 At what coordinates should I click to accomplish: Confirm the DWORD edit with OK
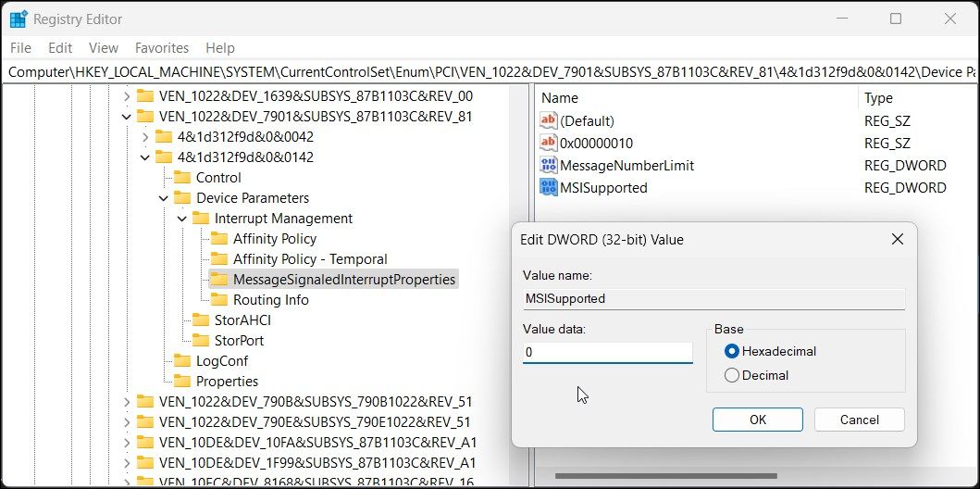[x=758, y=420]
